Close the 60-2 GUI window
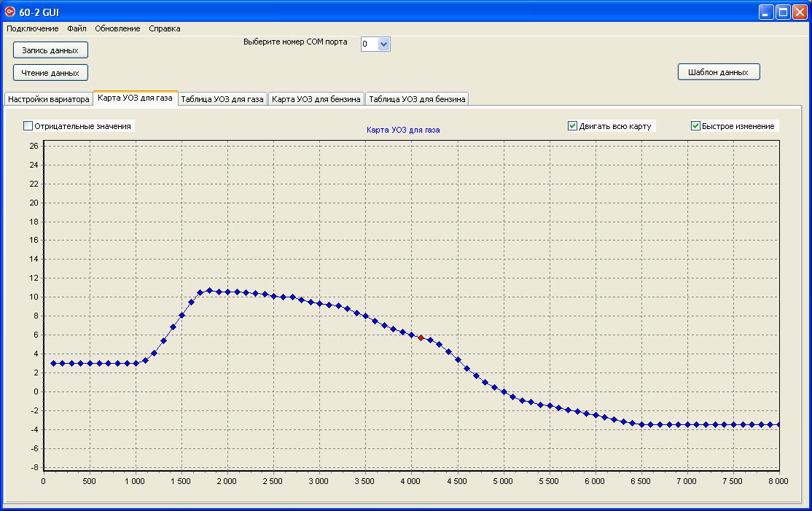Image resolution: width=812 pixels, height=511 pixels. (x=800, y=12)
